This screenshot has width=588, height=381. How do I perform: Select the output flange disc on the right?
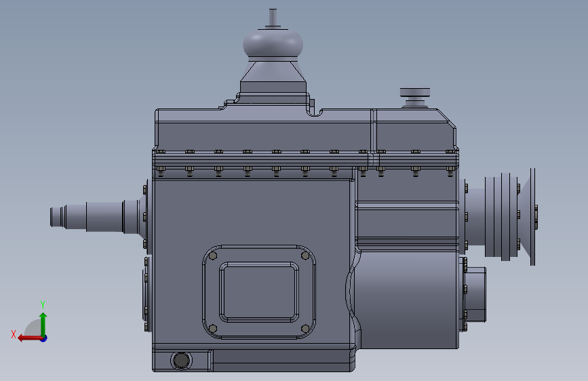(532, 217)
